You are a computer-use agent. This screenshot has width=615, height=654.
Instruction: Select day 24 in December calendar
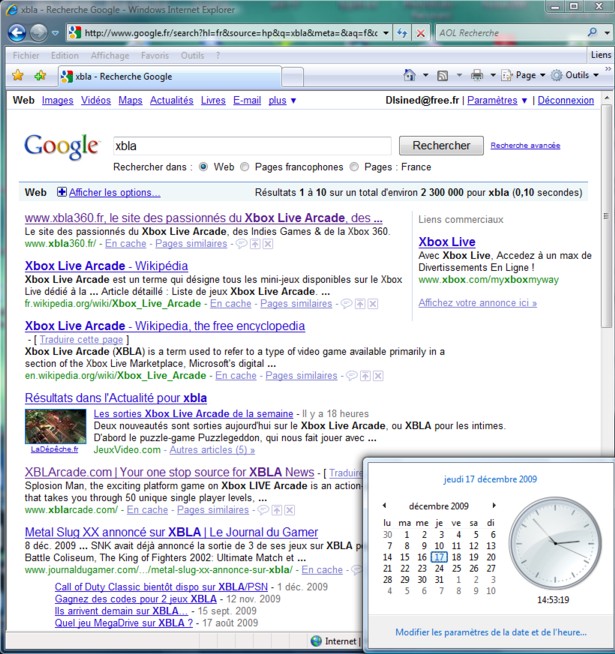click(x=439, y=568)
